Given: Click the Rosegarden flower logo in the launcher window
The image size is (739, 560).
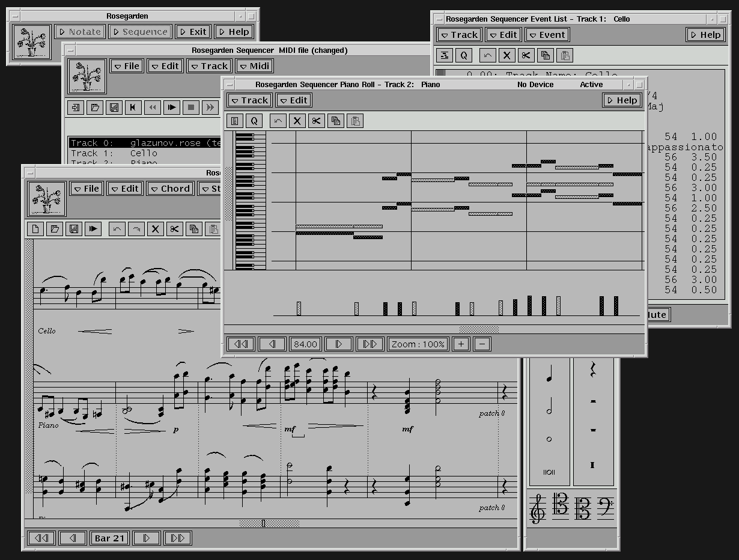Looking at the screenshot, I should click(x=31, y=43).
